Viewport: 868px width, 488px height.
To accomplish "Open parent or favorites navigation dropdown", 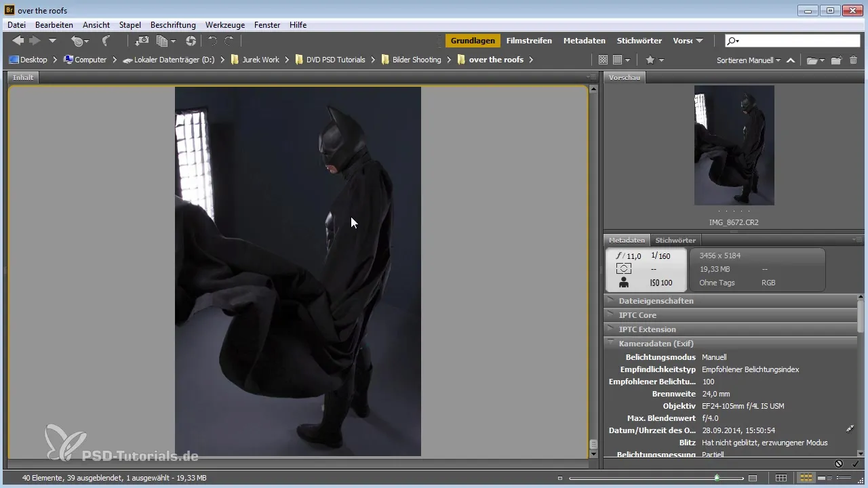I will click(52, 41).
